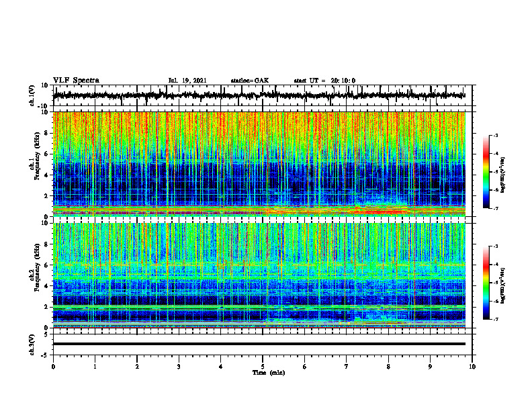Click the "VLF Spectra" plot title
532x411 pixels.
coord(76,81)
